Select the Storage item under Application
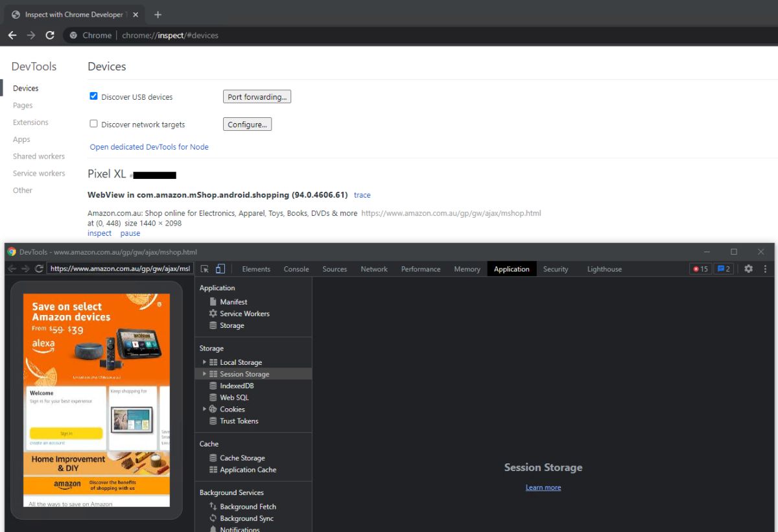The height and width of the screenshot is (532, 778). pos(231,325)
